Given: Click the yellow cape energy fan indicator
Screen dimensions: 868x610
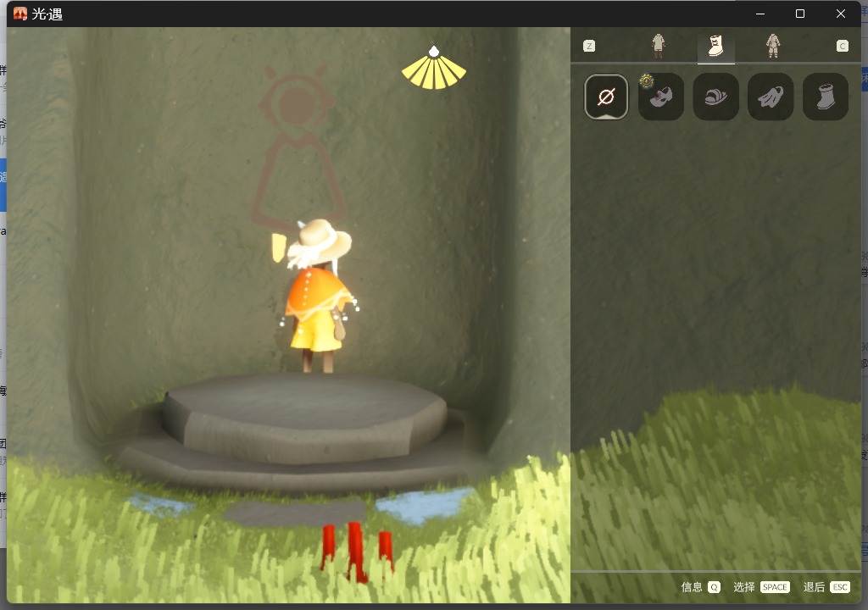Looking at the screenshot, I should (434, 69).
